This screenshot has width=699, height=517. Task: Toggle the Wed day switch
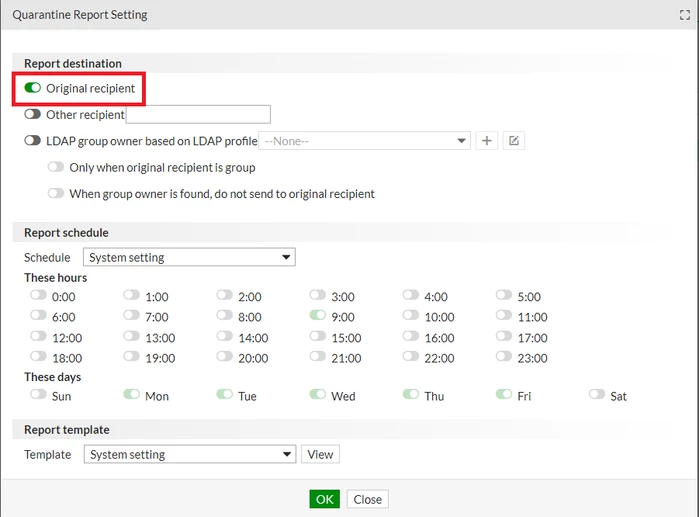coord(318,394)
